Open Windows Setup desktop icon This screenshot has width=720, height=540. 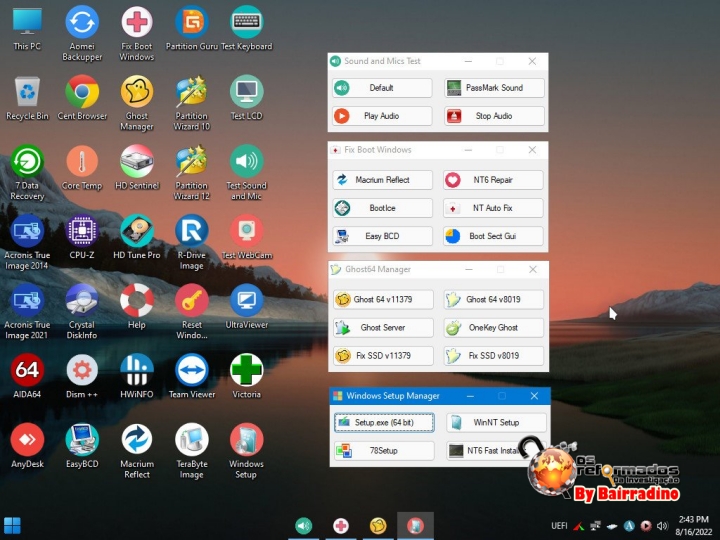[x=247, y=450]
